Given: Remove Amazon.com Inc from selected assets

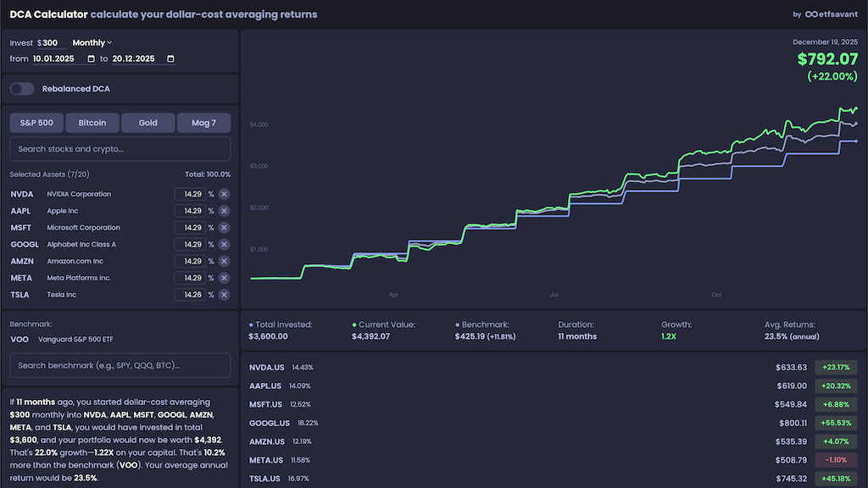Looking at the screenshot, I should pos(223,261).
